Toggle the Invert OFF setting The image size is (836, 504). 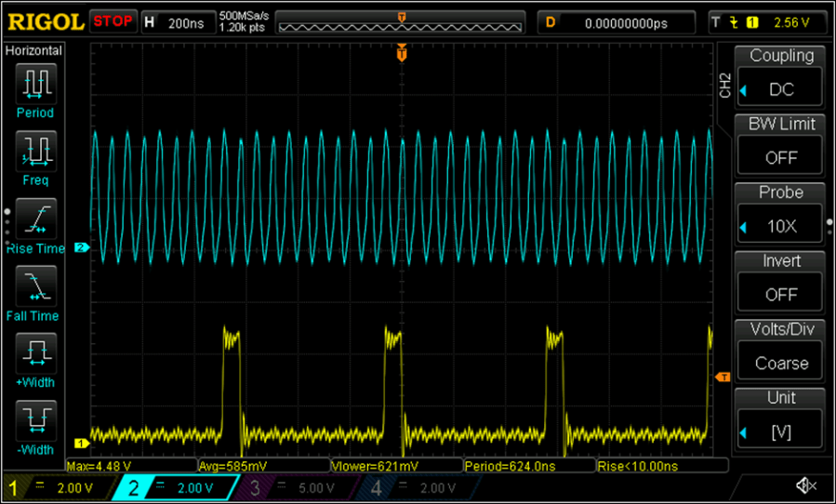click(x=781, y=294)
